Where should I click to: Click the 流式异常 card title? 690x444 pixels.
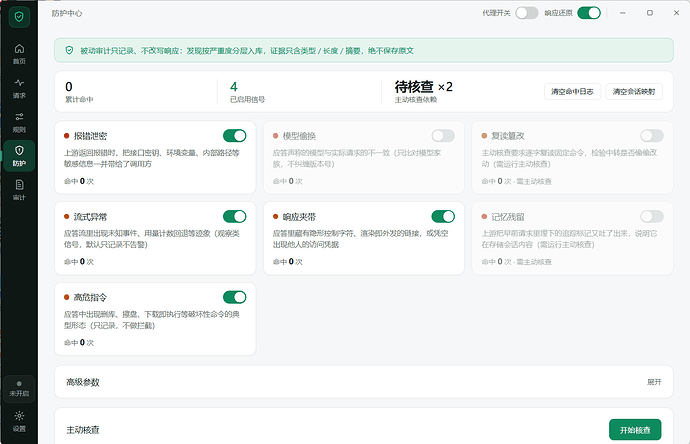[90, 216]
